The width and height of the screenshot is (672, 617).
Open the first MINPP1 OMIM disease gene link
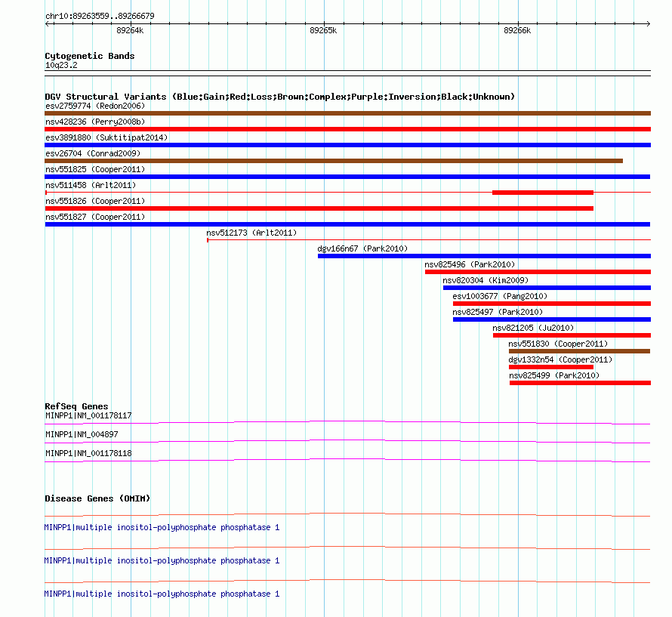click(162, 527)
